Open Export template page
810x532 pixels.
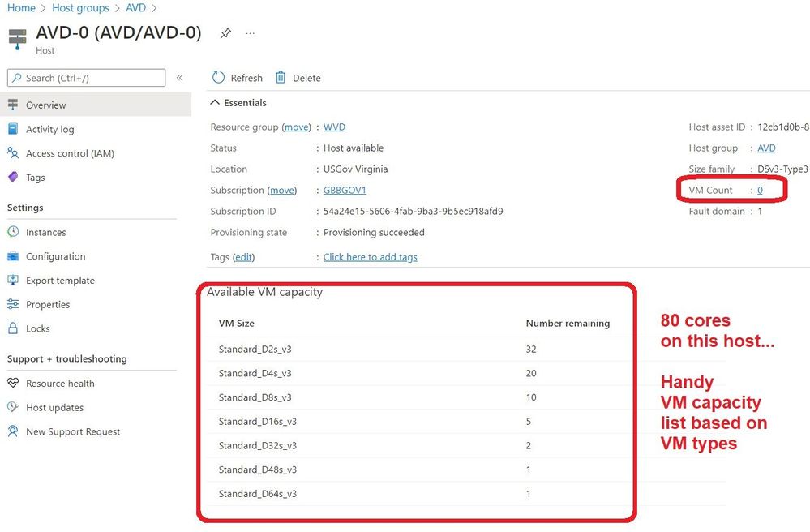[61, 281]
